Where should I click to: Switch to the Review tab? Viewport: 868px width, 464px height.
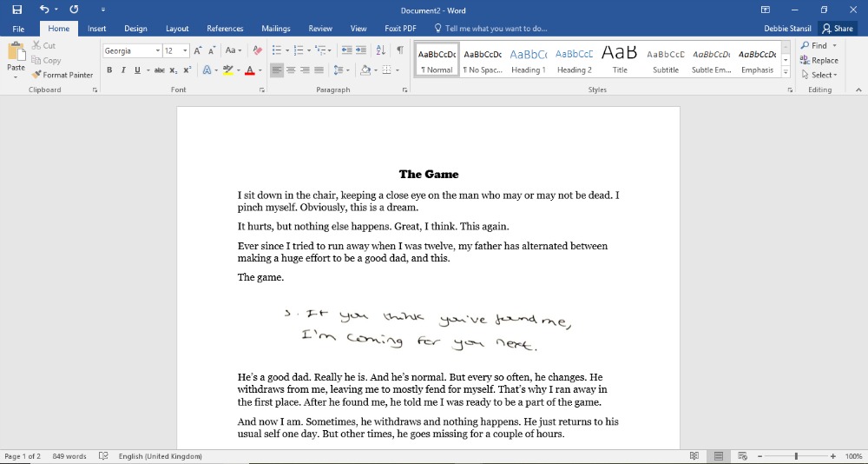[320, 29]
